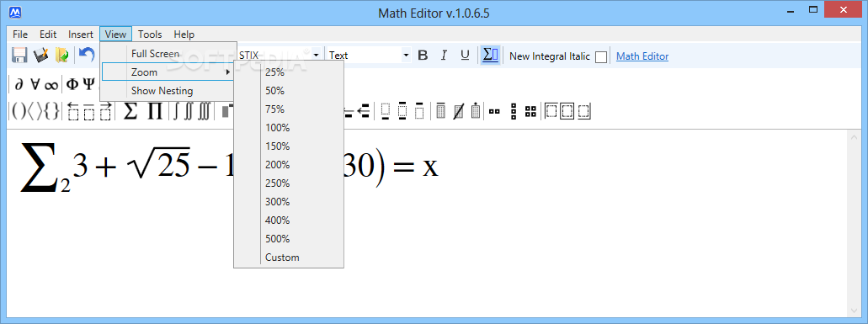
Task: Insert the Greek capital Psi symbol
Action: pyautogui.click(x=88, y=84)
